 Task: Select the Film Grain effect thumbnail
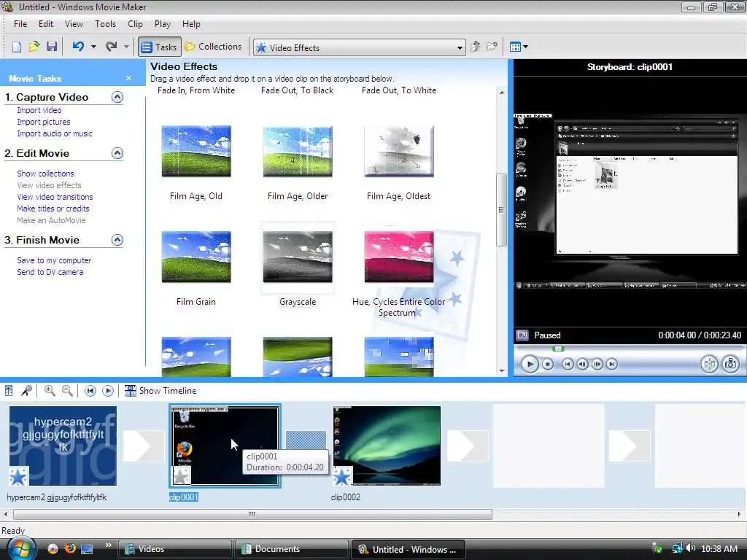[196, 257]
